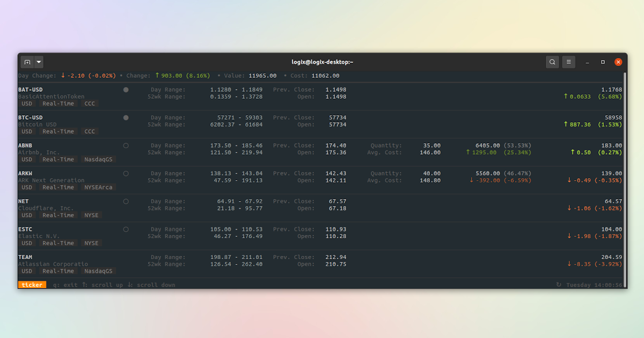Click the BAT-USD status circle indicator
The image size is (644, 338).
pyautogui.click(x=126, y=90)
